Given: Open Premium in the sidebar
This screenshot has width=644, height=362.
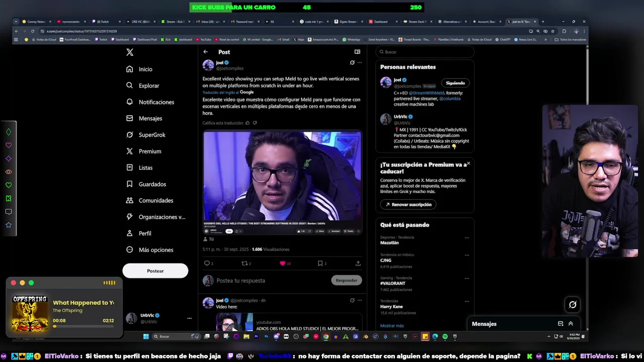Looking at the screenshot, I should [144, 151].
